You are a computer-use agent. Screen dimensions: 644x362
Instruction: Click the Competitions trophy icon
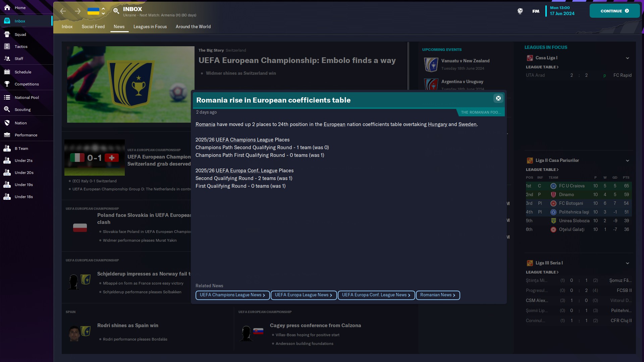click(x=7, y=84)
